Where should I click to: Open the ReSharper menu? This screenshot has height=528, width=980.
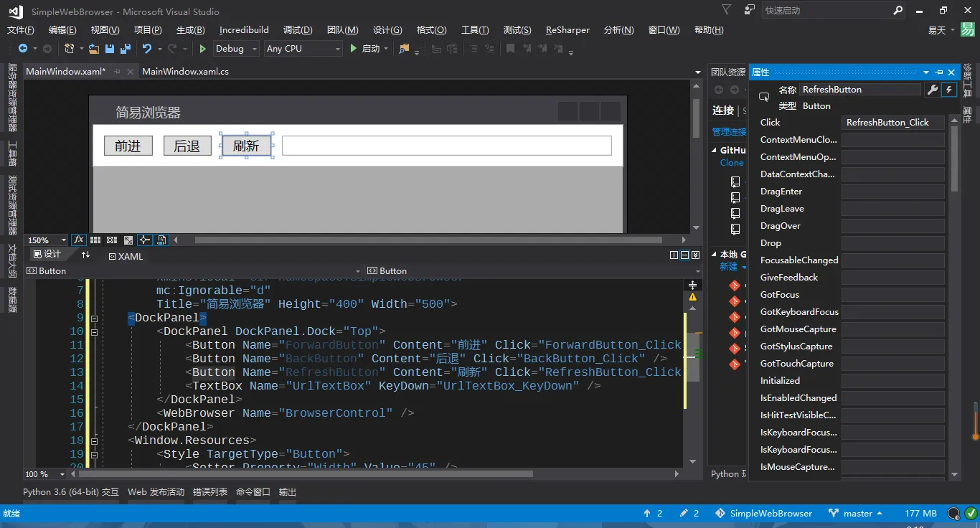pyautogui.click(x=567, y=30)
